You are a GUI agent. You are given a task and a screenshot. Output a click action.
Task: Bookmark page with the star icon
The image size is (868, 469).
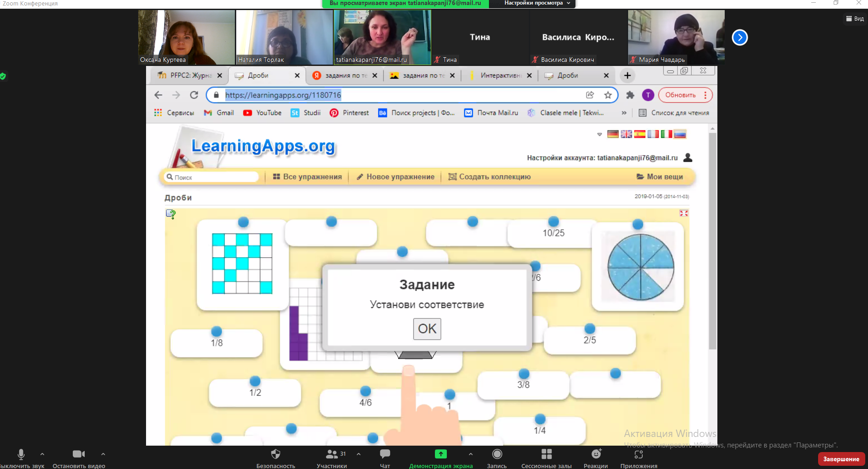tap(608, 95)
